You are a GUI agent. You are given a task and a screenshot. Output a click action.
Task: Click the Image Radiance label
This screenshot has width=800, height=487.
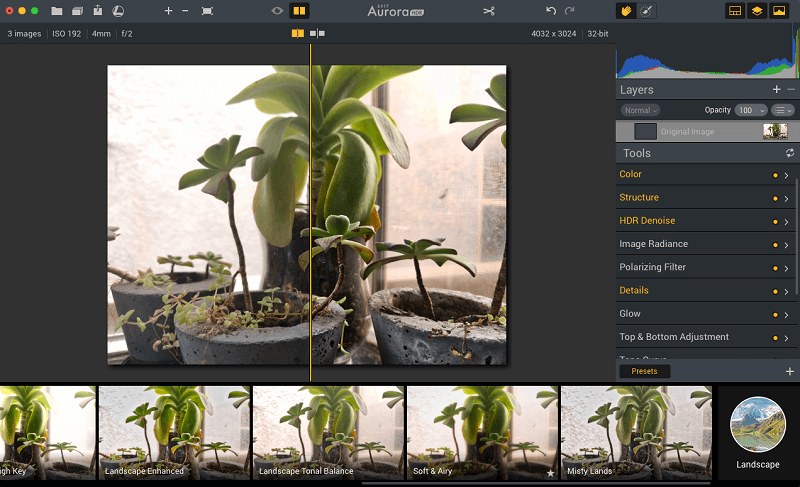point(654,244)
